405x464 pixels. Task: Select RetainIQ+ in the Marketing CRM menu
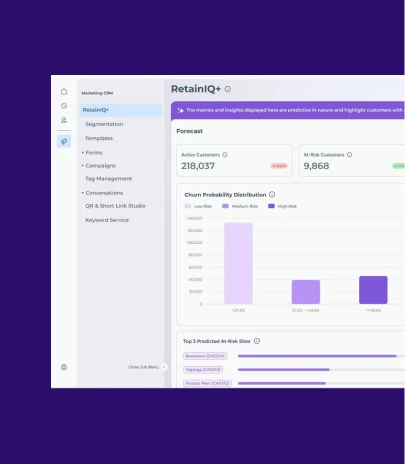(120, 110)
